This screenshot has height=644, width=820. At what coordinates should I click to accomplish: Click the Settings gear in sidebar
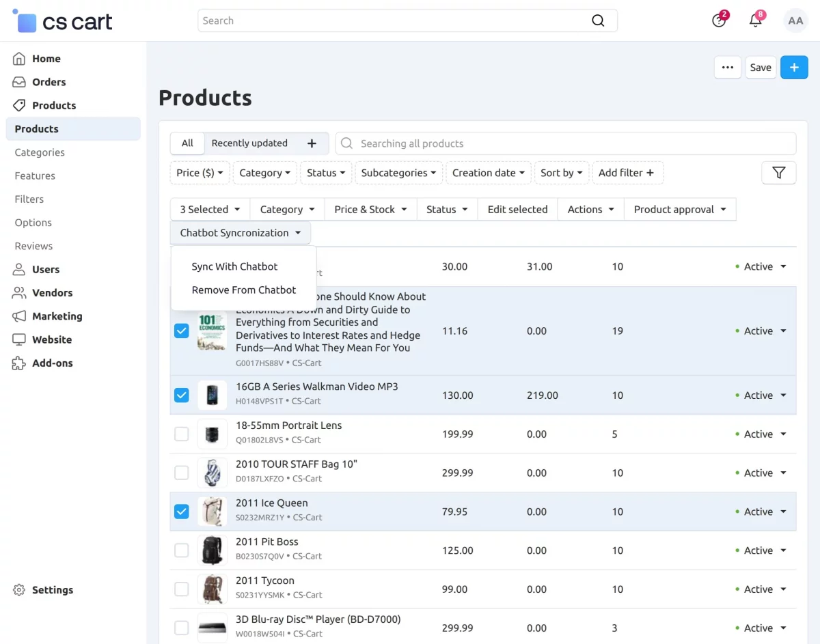coord(19,590)
